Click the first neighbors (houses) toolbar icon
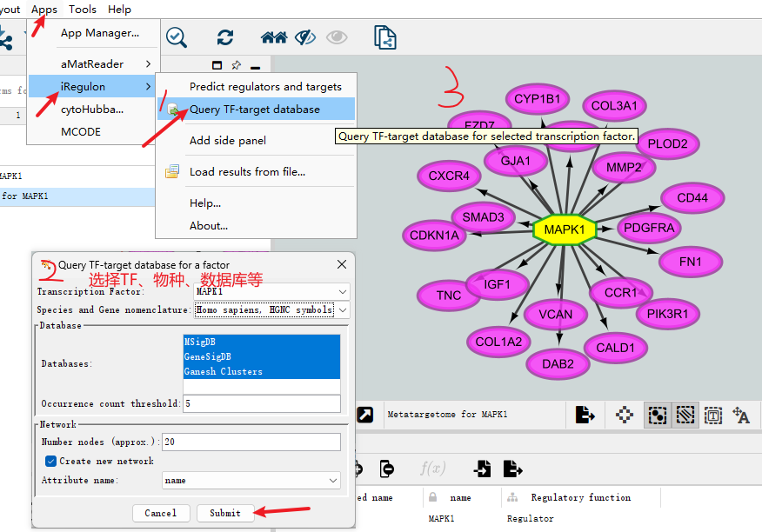The width and height of the screenshot is (762, 532). [x=274, y=37]
